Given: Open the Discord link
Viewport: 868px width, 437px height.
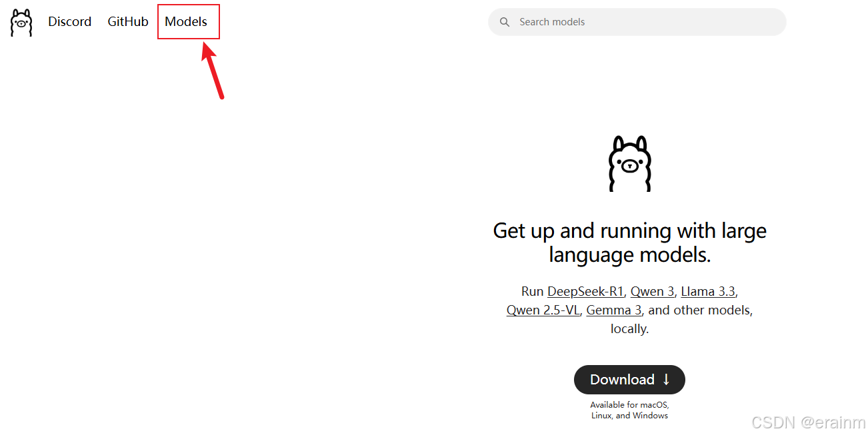Looking at the screenshot, I should (69, 22).
